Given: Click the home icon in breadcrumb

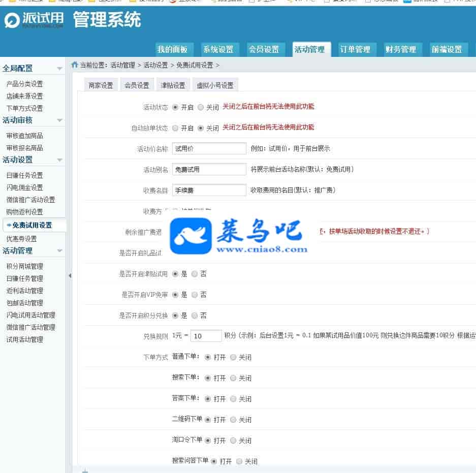Looking at the screenshot, I should click(75, 65).
